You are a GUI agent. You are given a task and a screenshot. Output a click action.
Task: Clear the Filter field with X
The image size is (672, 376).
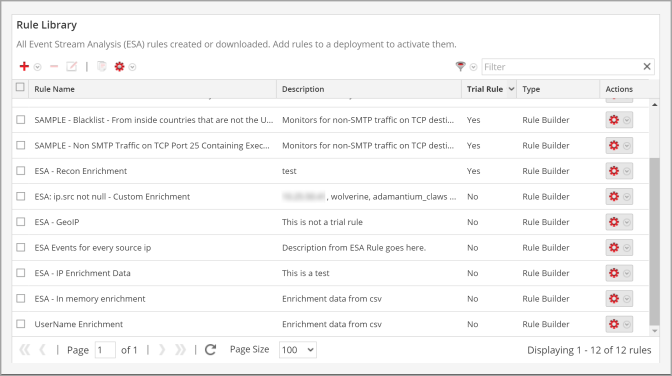click(x=647, y=66)
